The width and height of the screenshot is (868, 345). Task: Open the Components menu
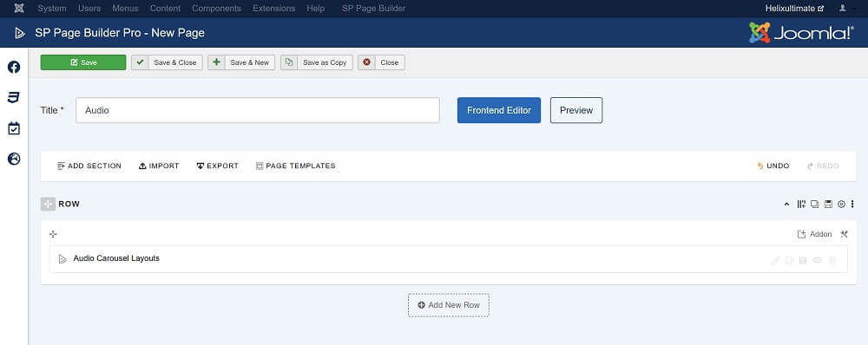(216, 9)
